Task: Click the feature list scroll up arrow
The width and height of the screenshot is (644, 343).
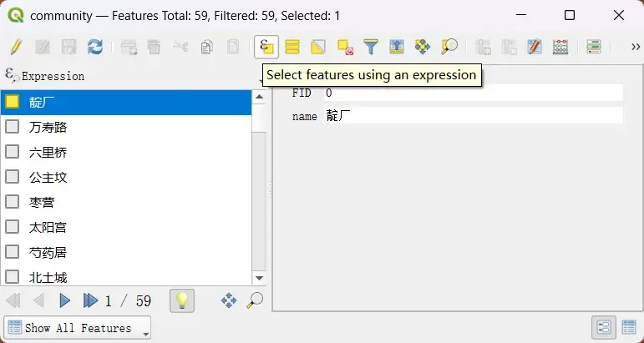Action: click(x=259, y=97)
